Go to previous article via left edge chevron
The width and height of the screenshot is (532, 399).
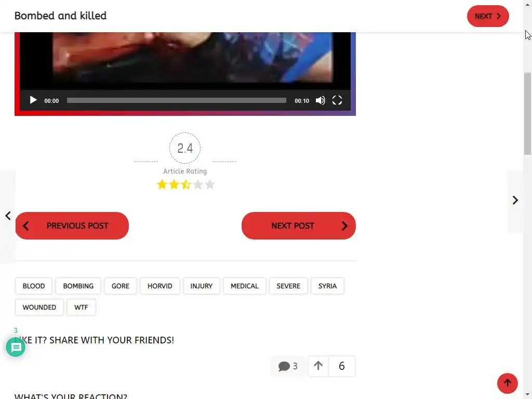coord(8,216)
